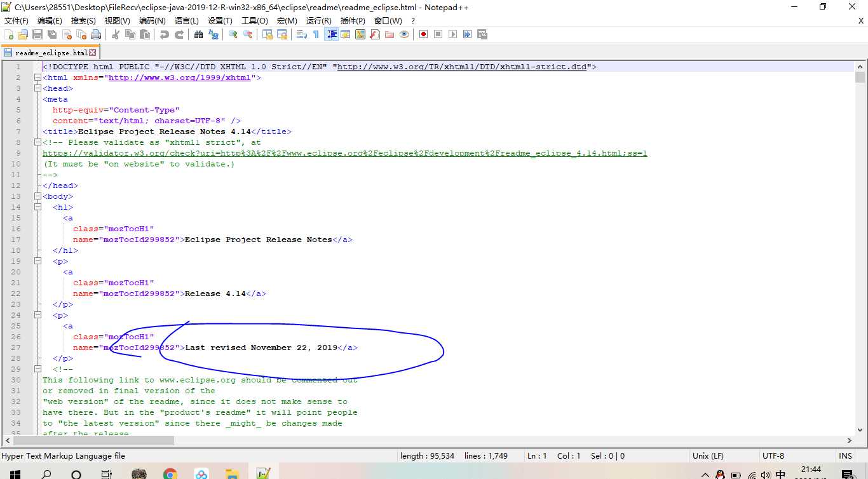This screenshot has width=868, height=479.
Task: Click the xhtml1-strict.dtd URL on line 1
Action: coord(462,67)
